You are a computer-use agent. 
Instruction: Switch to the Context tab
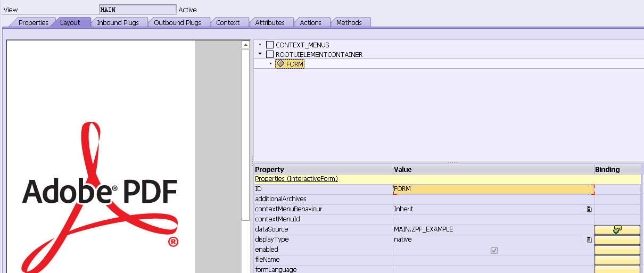click(228, 22)
